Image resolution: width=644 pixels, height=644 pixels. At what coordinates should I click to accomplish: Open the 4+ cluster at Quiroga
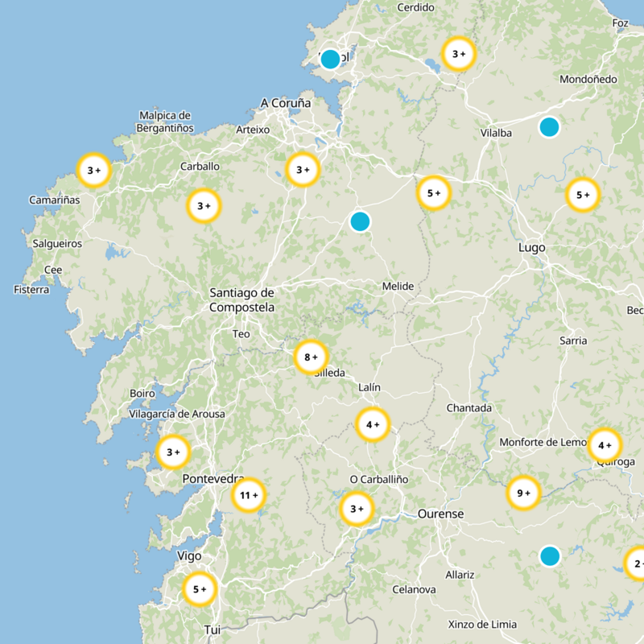(605, 445)
